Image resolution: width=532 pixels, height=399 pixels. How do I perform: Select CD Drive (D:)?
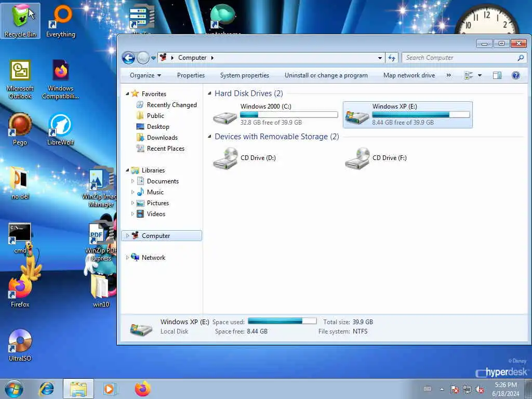coord(245,158)
